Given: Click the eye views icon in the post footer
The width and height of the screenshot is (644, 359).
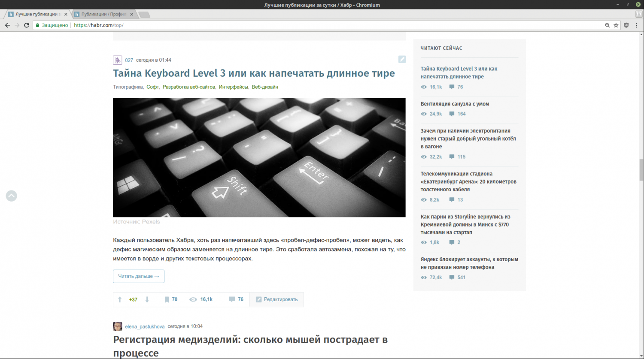Looking at the screenshot, I should point(193,300).
